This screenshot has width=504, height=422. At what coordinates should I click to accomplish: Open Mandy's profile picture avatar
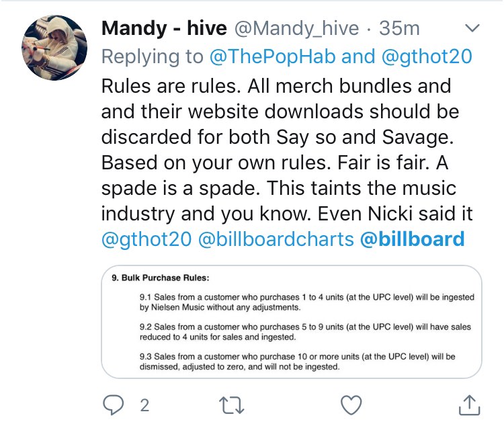55,48
